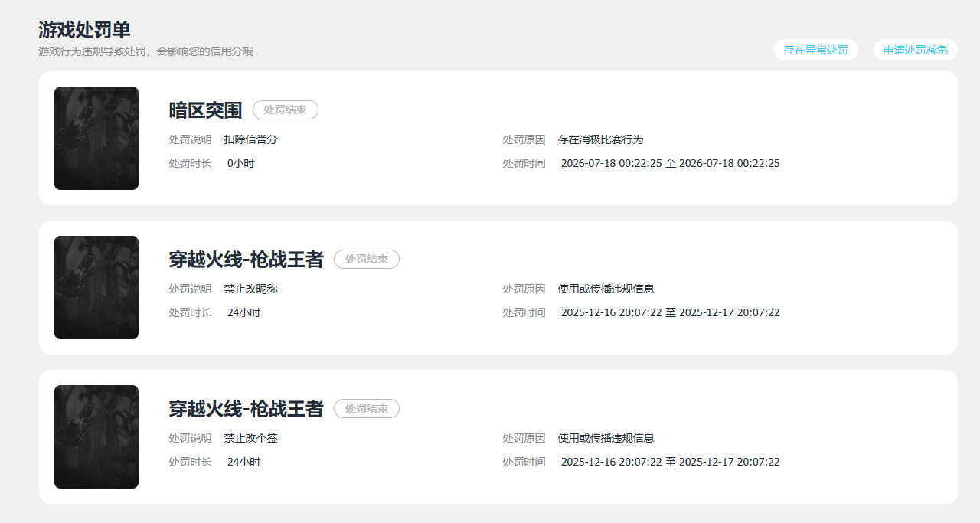
Task: Click penalty time range in 禁止改昵称 card
Action: (671, 313)
